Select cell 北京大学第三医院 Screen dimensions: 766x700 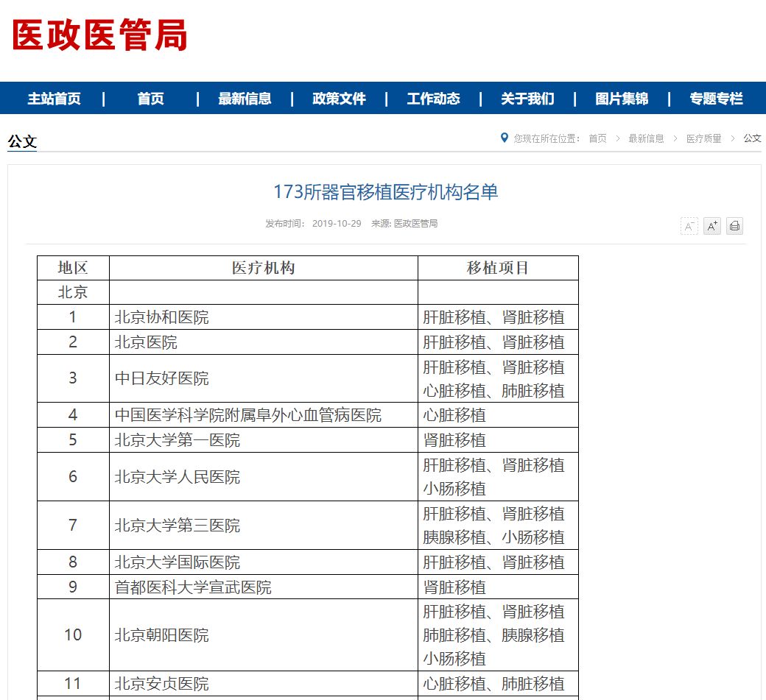264,526
